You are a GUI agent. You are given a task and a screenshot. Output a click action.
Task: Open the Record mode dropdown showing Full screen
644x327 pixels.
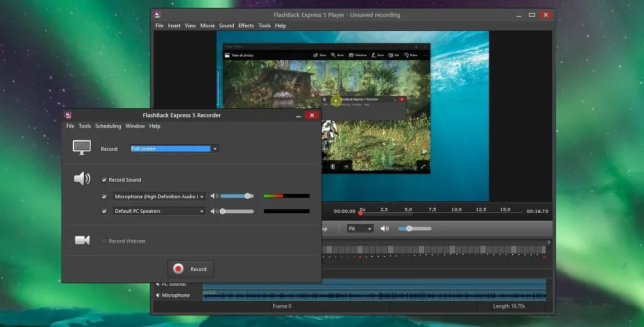(x=174, y=148)
